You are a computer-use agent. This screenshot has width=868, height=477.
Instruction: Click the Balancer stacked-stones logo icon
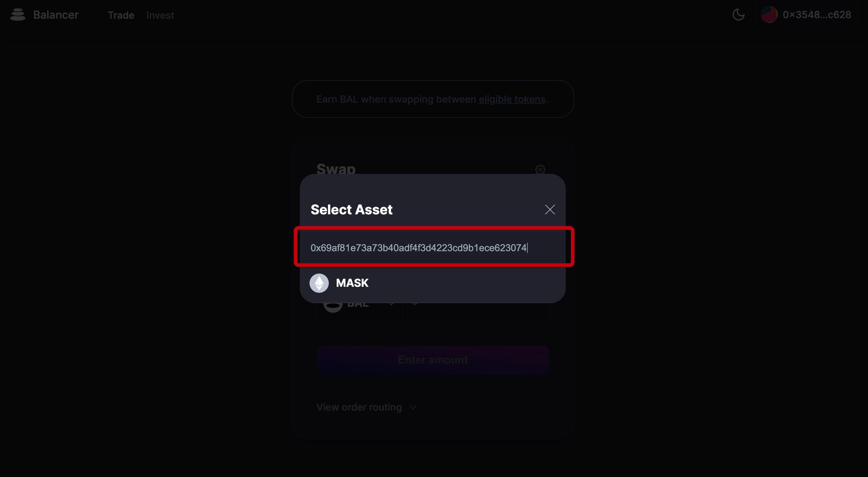click(18, 15)
